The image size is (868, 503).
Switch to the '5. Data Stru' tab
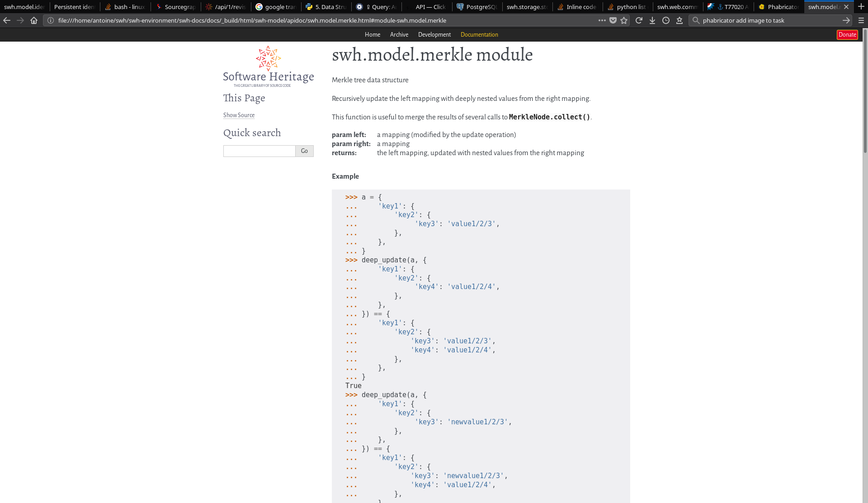[326, 7]
